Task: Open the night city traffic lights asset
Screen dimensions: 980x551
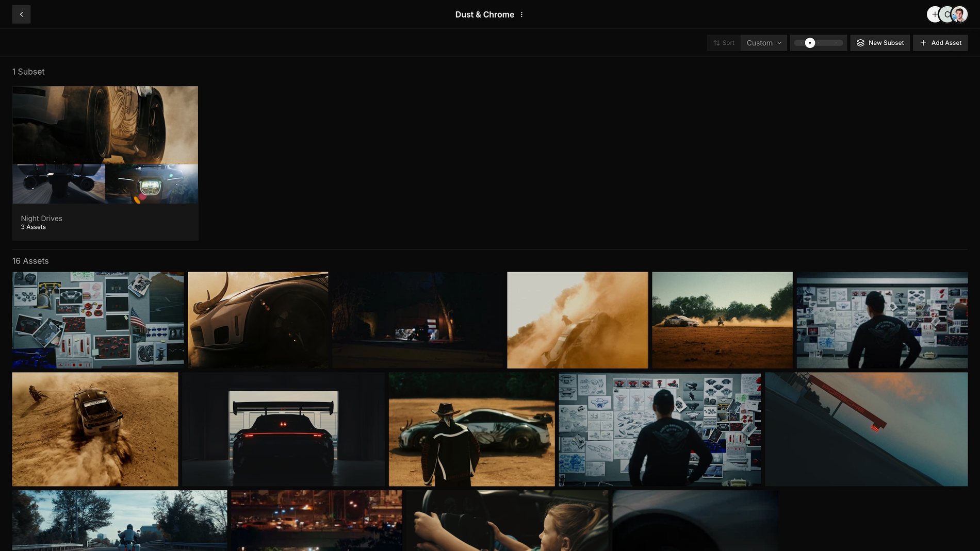Action: [317, 521]
